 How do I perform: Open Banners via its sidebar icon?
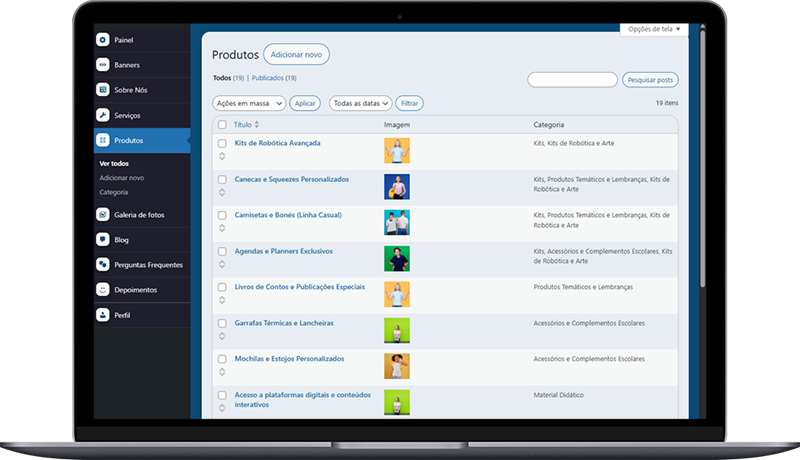[x=103, y=65]
